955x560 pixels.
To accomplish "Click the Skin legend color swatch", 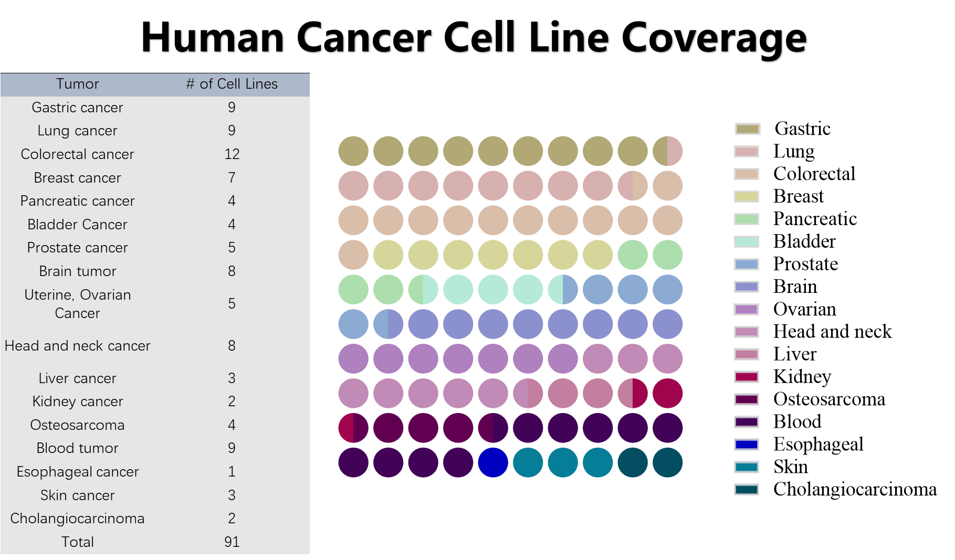I will 746,467.
